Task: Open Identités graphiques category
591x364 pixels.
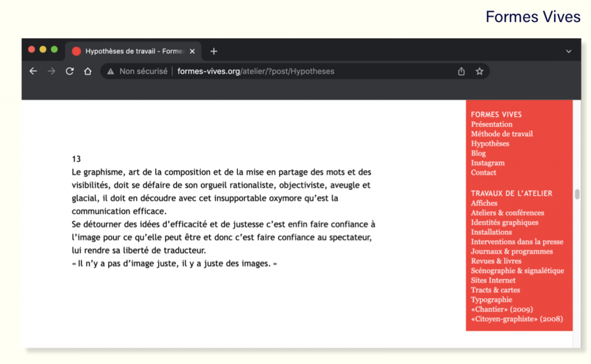Action: (x=504, y=222)
